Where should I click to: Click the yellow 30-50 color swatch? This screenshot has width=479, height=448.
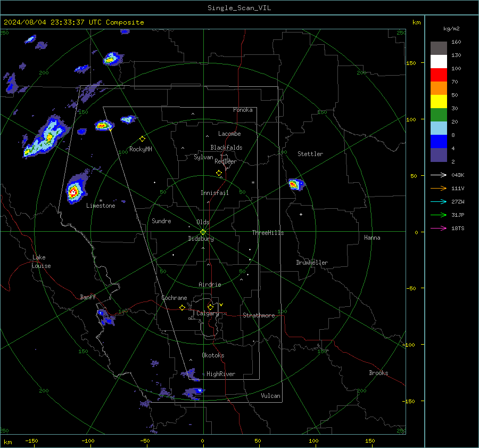tap(439, 102)
